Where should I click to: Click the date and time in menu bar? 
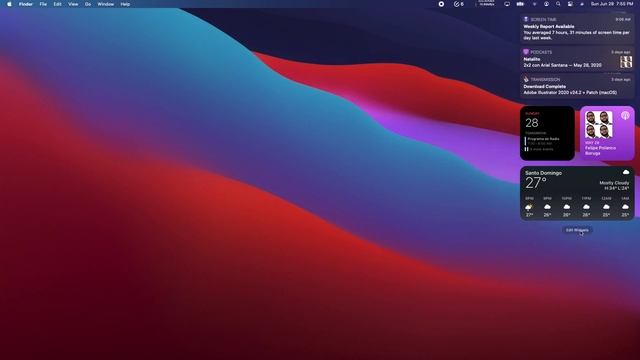(612, 4)
